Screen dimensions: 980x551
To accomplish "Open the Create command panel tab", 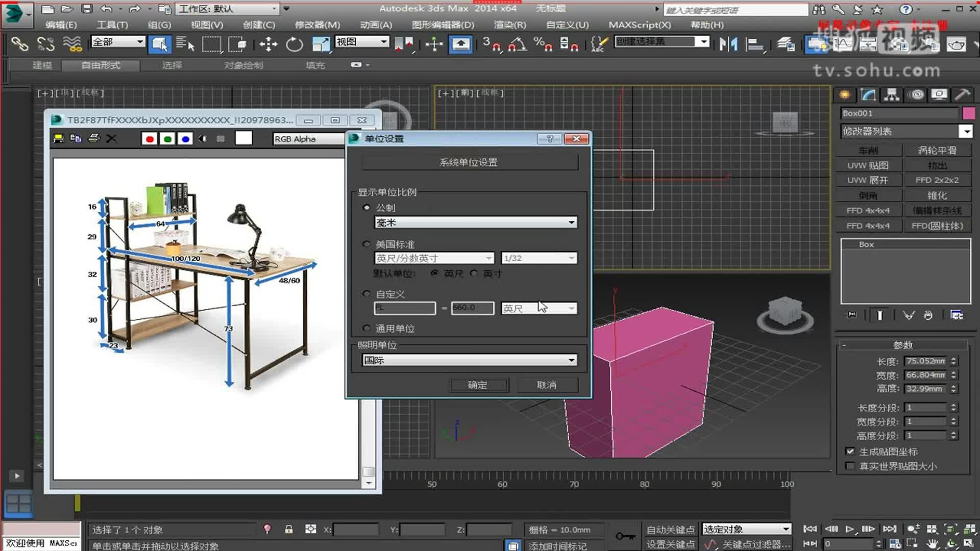I will coord(845,94).
